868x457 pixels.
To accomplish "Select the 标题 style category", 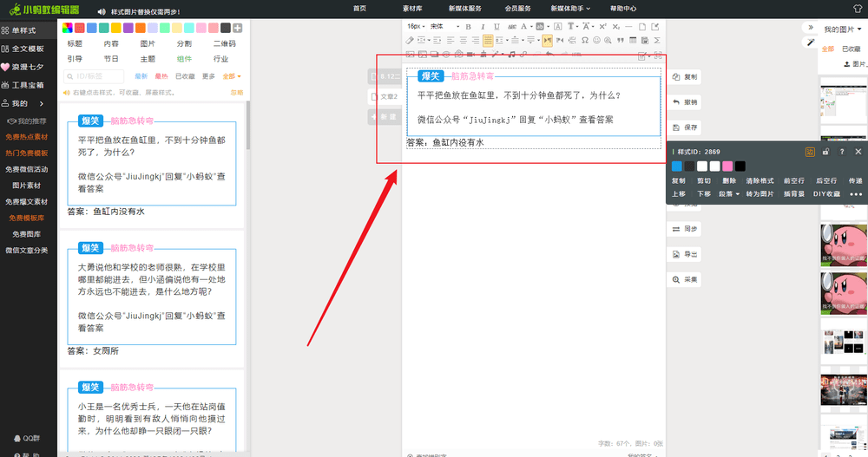I will coord(75,43).
